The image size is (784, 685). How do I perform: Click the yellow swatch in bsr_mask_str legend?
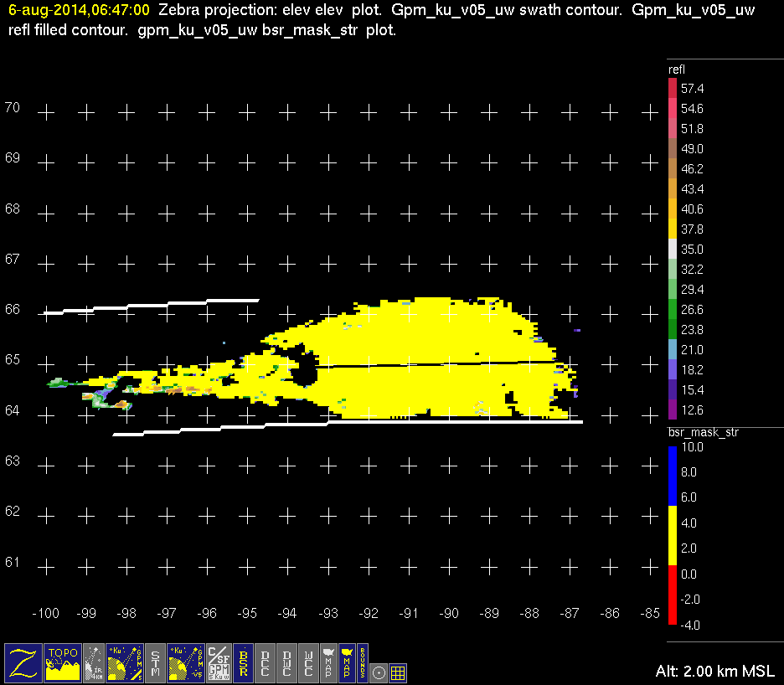[672, 536]
